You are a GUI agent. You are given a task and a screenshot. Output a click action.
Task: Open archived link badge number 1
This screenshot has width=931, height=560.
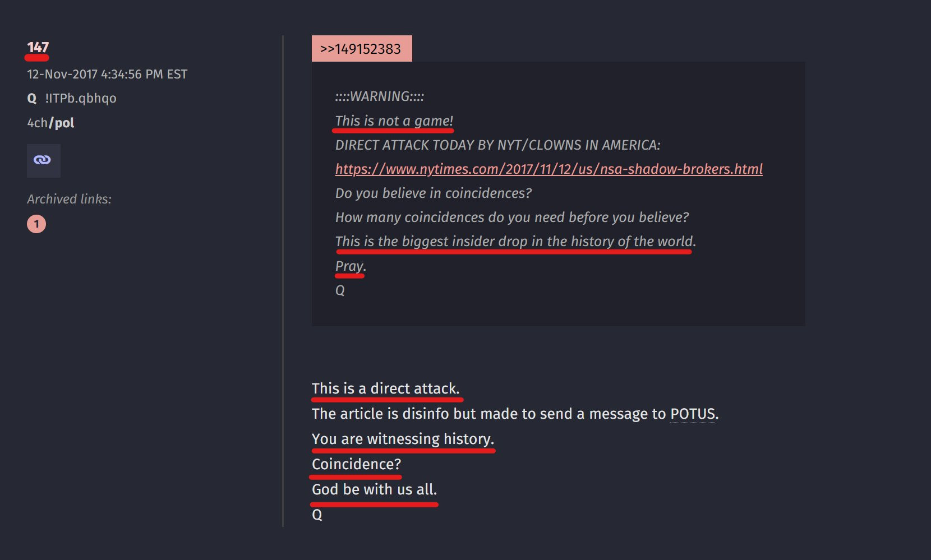36,224
